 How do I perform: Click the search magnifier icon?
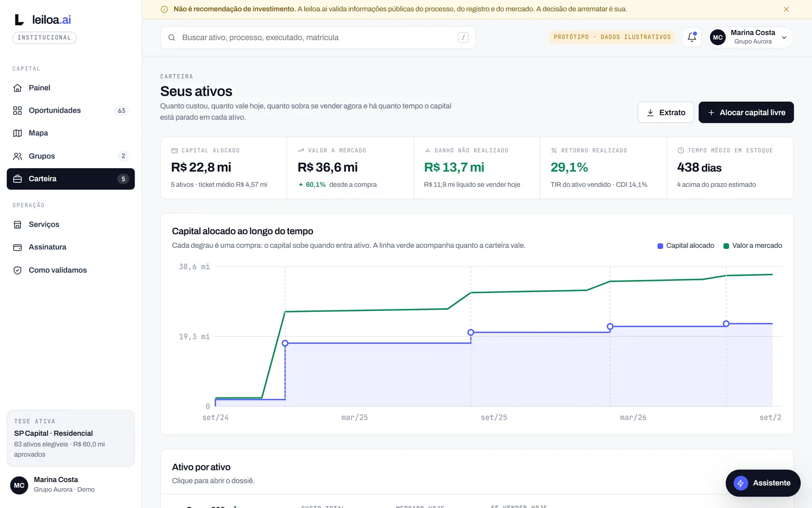pyautogui.click(x=172, y=38)
